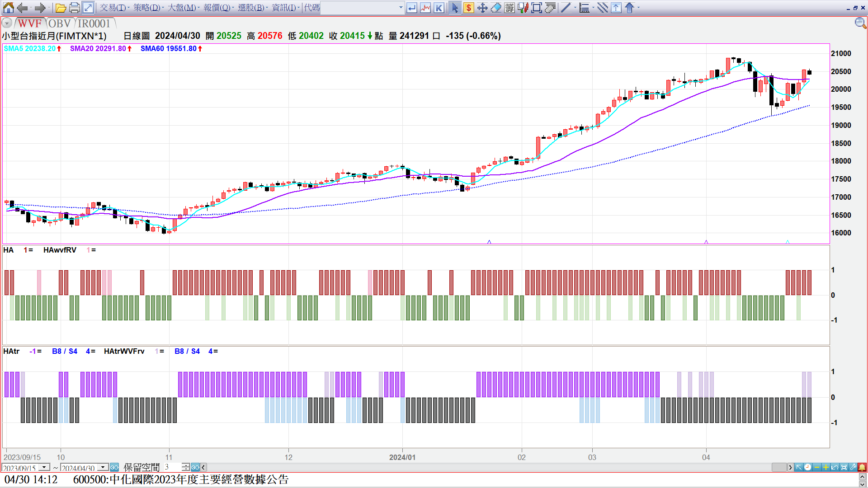Open the start date 2023/09/15 dropdown
Image resolution: width=868 pixels, height=488 pixels.
(44, 467)
